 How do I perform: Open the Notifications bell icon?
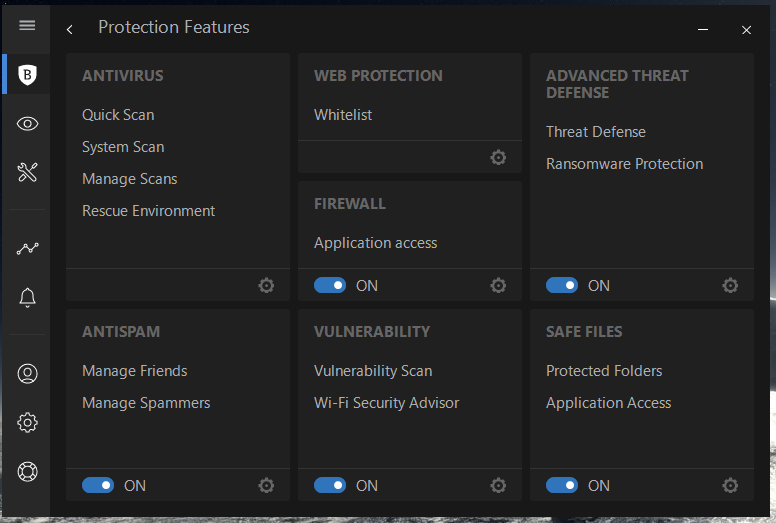(28, 297)
